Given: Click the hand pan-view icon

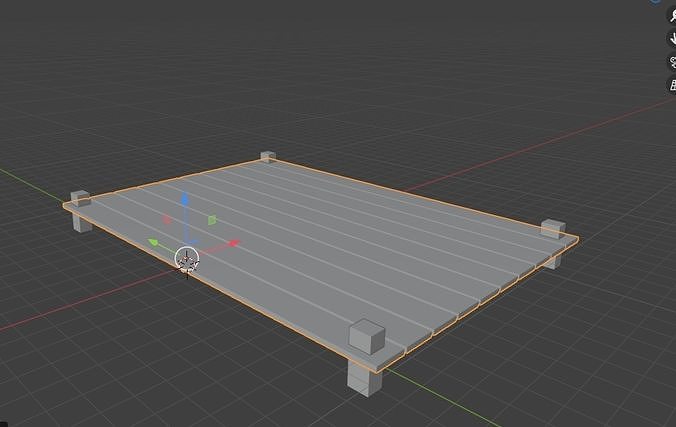Looking at the screenshot, I should pyautogui.click(x=672, y=38).
